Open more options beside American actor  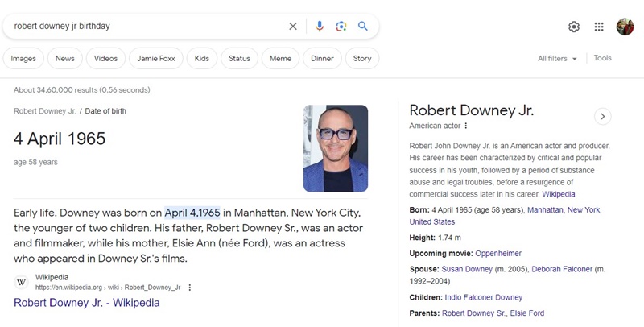click(x=466, y=126)
